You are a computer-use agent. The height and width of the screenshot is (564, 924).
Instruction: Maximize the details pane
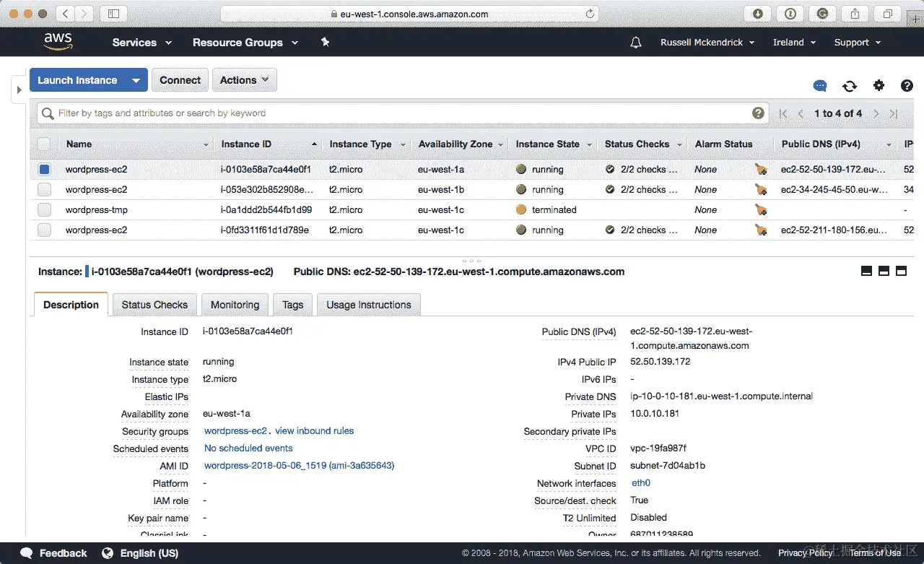click(901, 271)
